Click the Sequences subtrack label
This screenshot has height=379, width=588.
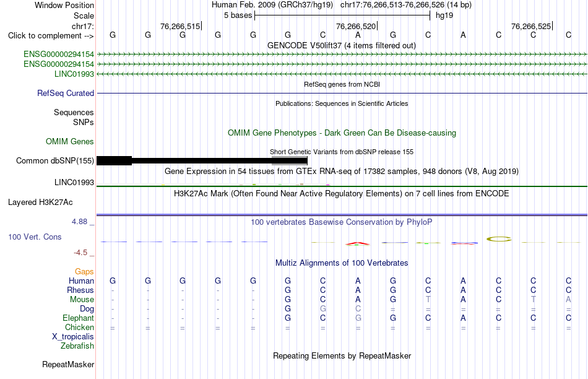[74, 112]
